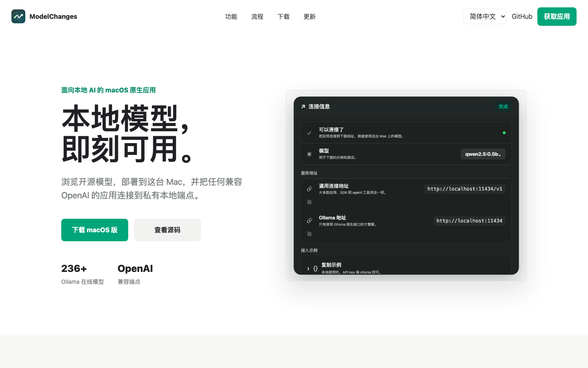Click the link icon beside Ollama 地址
588x368 pixels.
point(310,221)
